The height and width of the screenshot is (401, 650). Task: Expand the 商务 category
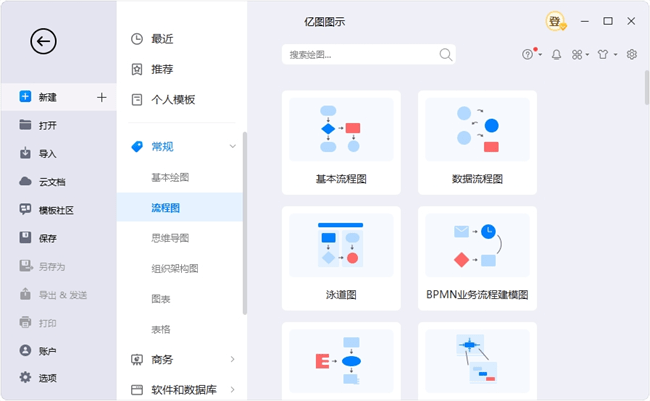pyautogui.click(x=233, y=359)
